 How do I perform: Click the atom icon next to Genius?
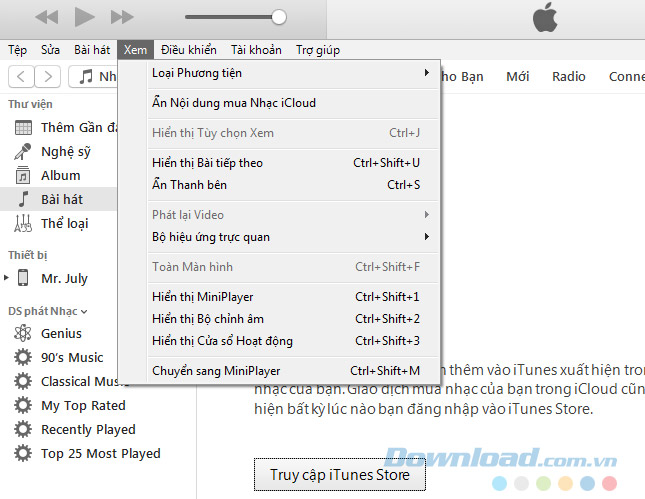pyautogui.click(x=23, y=333)
